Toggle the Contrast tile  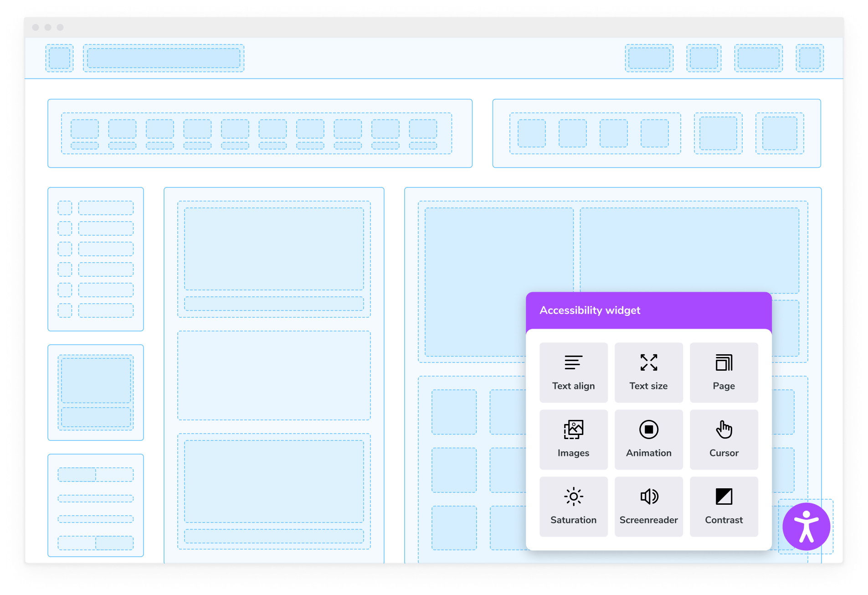pyautogui.click(x=724, y=507)
